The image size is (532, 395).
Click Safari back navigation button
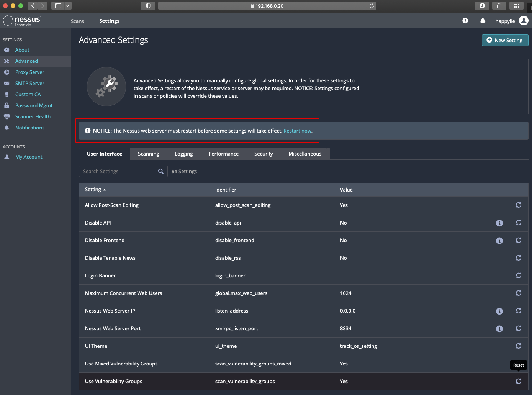(33, 6)
